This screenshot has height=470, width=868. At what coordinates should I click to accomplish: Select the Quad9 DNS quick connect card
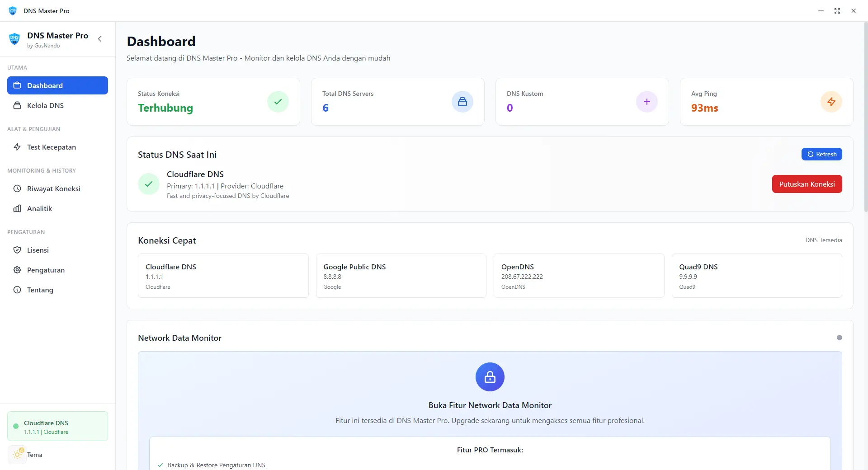757,276
